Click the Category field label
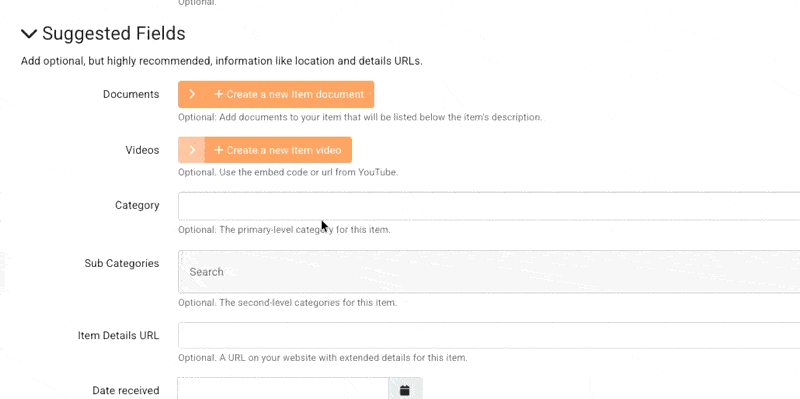The image size is (800, 399). coord(137,205)
